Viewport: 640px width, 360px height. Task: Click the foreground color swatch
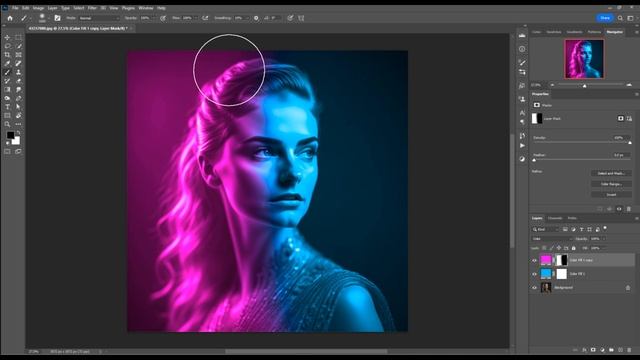tap(10, 135)
